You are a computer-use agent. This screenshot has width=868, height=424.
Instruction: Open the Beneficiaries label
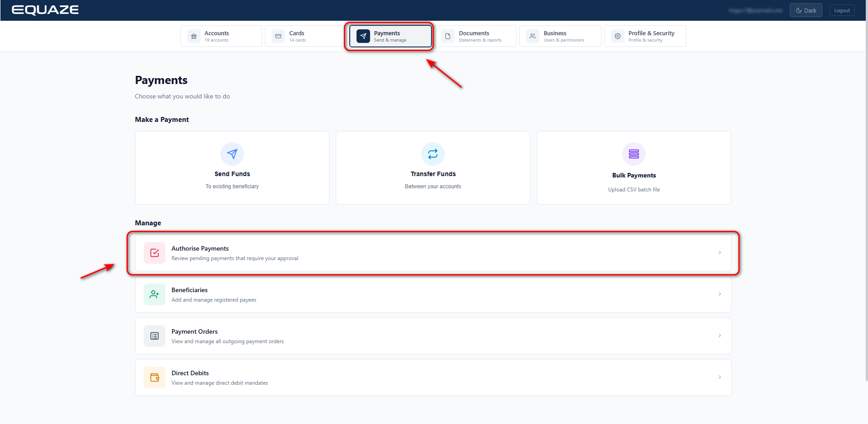[190, 290]
